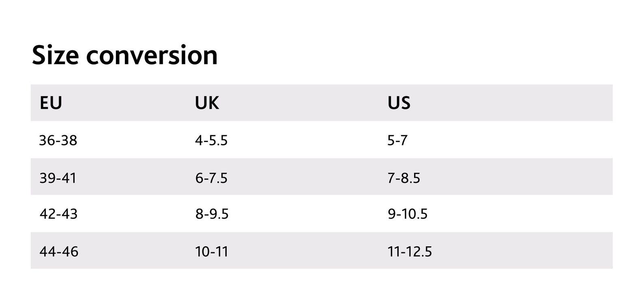Click the EU size 42-43 cell
The width and height of the screenshot is (644, 306).
(x=58, y=214)
